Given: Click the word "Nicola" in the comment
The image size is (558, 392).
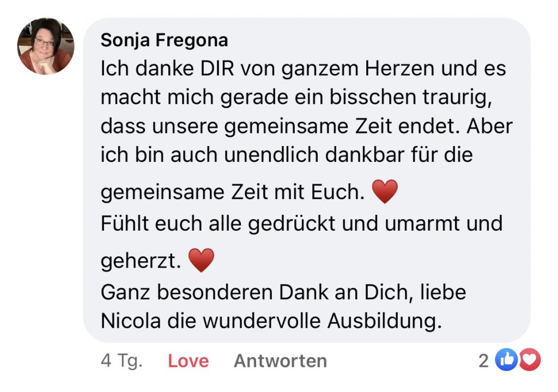Looking at the screenshot, I should click(x=131, y=321).
